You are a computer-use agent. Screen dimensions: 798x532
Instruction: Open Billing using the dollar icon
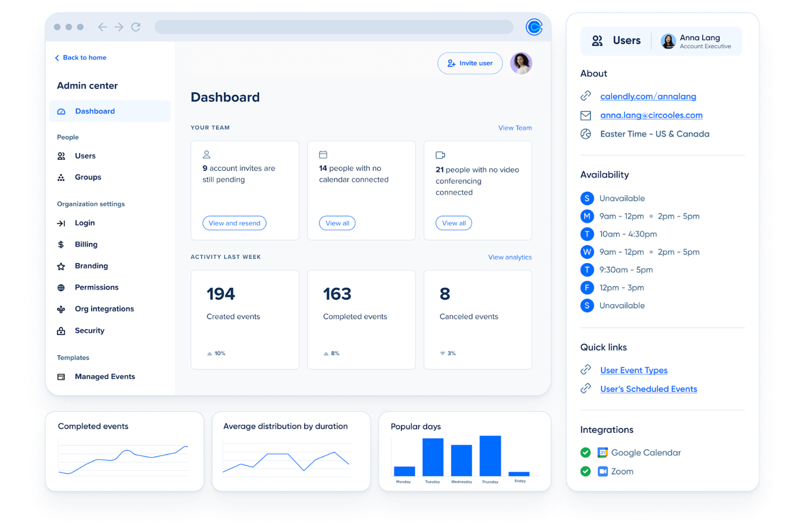click(x=60, y=244)
